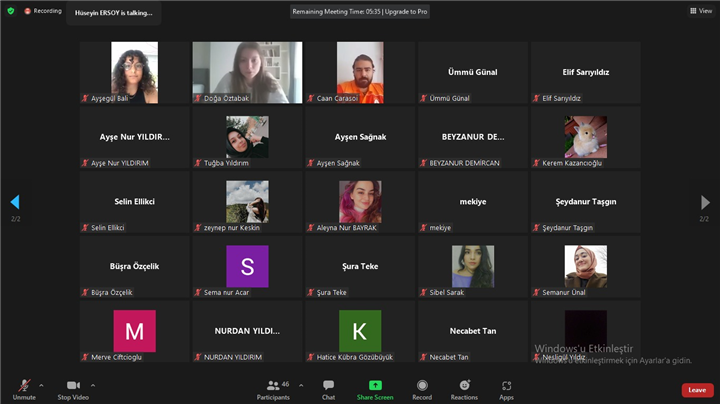Select Hatice Kübra Gözübüyük green K avatar

point(360,331)
